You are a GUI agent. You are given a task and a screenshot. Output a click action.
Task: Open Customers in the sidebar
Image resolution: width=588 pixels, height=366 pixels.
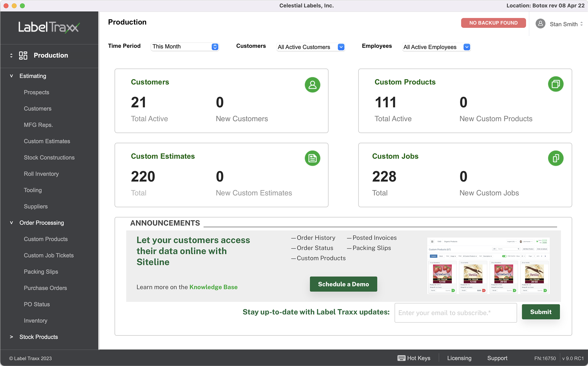pyautogui.click(x=38, y=109)
